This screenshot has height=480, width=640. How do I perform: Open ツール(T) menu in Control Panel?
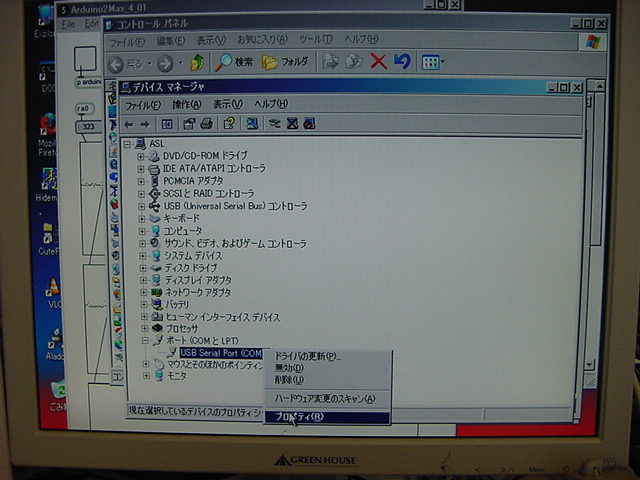316,39
